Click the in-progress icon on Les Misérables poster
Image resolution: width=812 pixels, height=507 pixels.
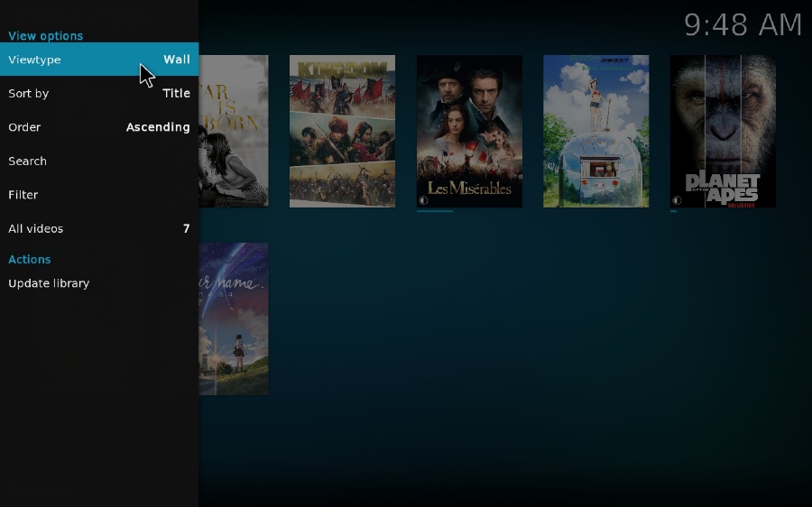click(x=423, y=200)
